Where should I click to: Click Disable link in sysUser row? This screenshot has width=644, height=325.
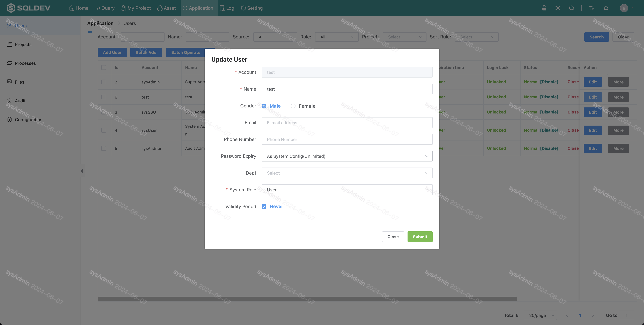pos(549,130)
